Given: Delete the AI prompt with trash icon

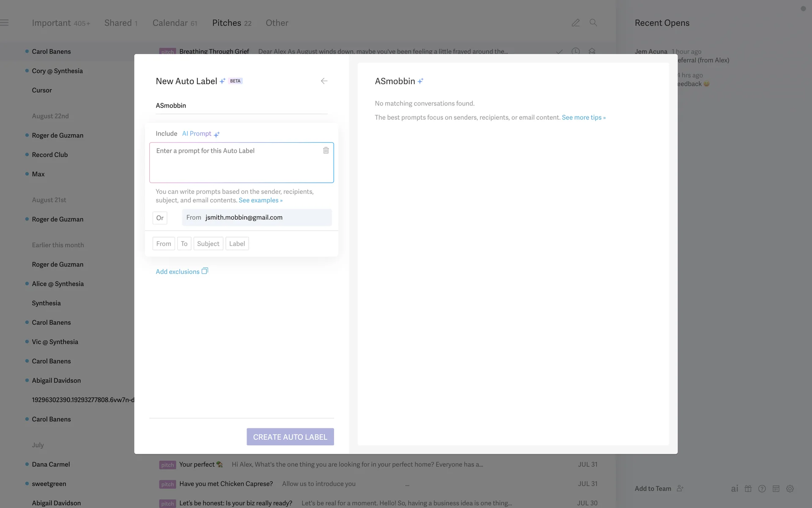Looking at the screenshot, I should pyautogui.click(x=326, y=150).
